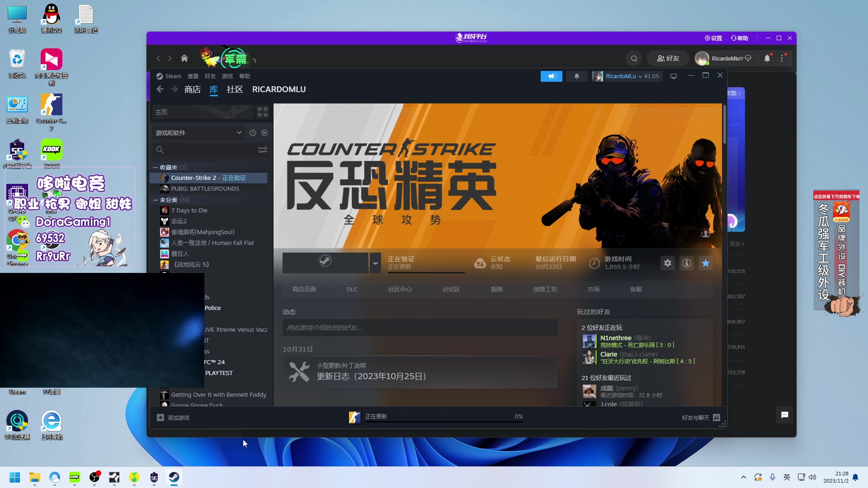Click the Steam library vertical scrollbar
868x488 pixels.
724,124
